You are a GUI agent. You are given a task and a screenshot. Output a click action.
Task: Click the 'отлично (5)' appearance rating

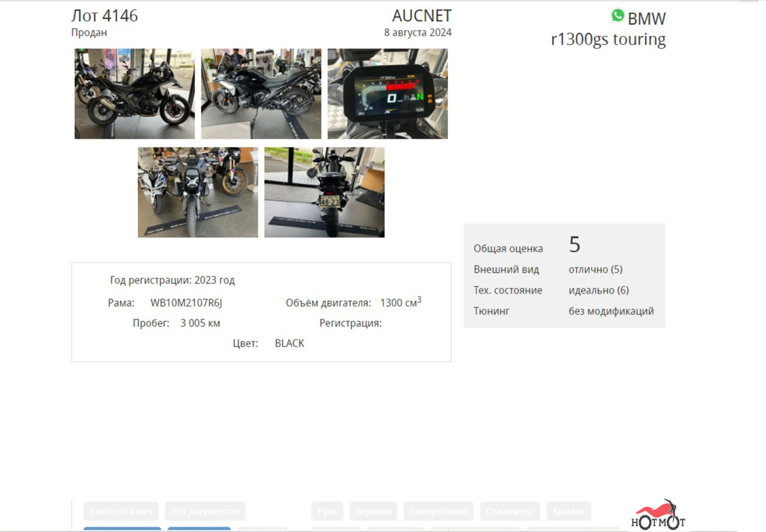596,269
